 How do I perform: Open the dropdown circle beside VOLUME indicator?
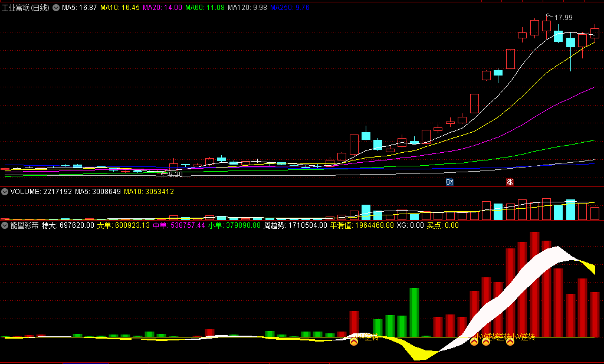pos(5,191)
